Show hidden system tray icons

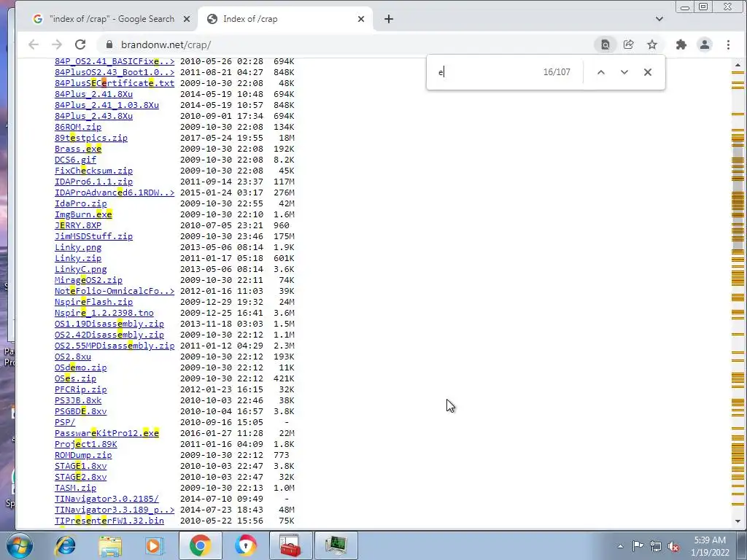(620, 546)
